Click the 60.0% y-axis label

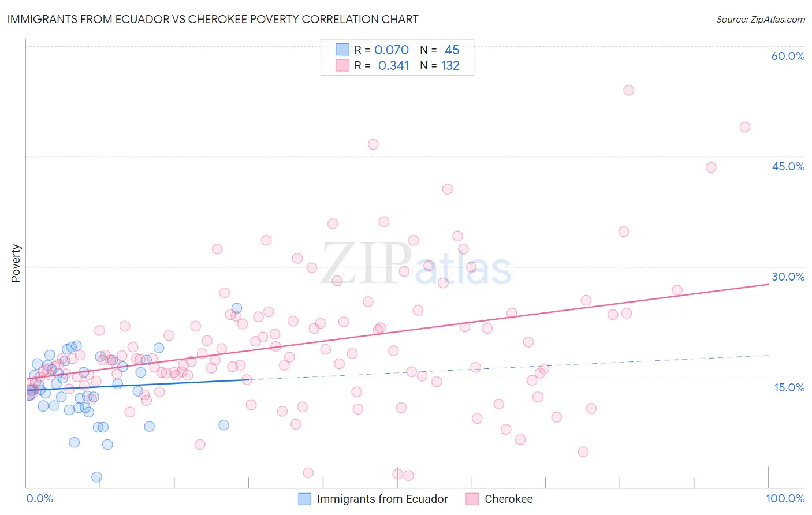pyautogui.click(x=788, y=56)
